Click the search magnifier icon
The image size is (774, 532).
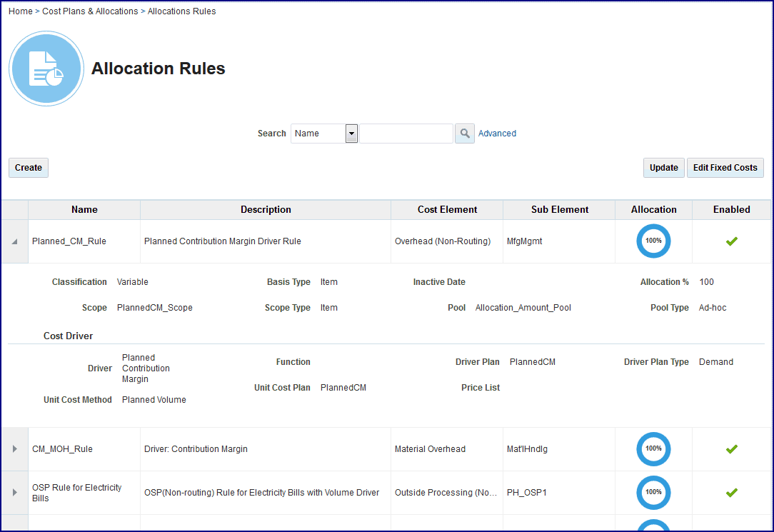click(x=465, y=134)
